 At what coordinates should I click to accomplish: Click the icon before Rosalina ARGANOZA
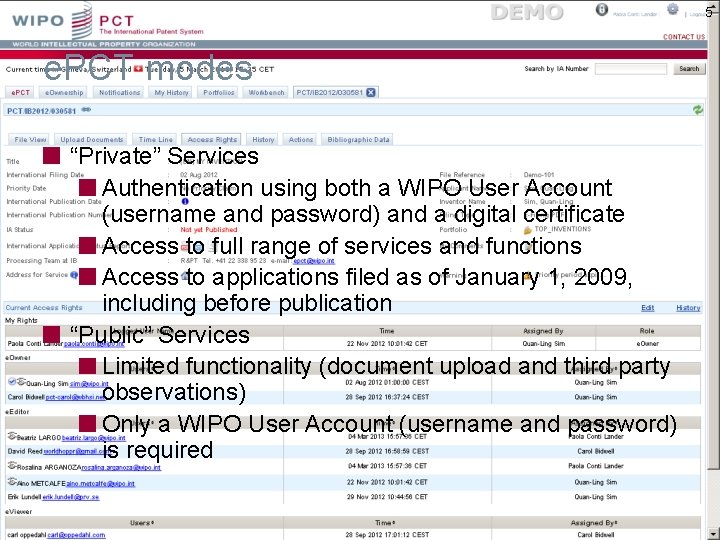tap(12, 466)
